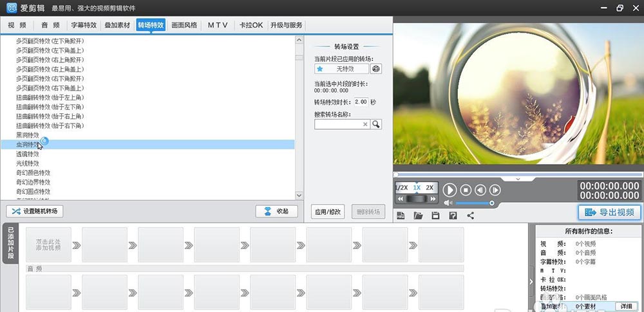
Task: Click the magnifier to search transitions
Action: (x=376, y=125)
